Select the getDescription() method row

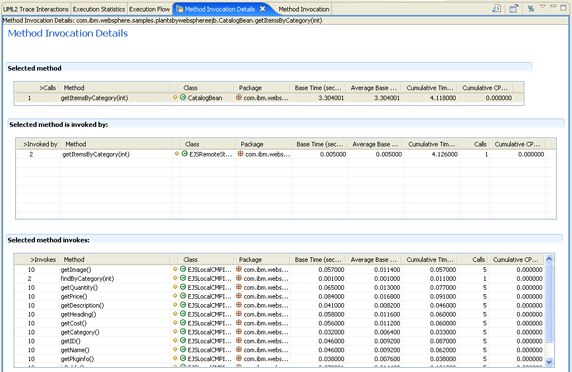pos(279,305)
